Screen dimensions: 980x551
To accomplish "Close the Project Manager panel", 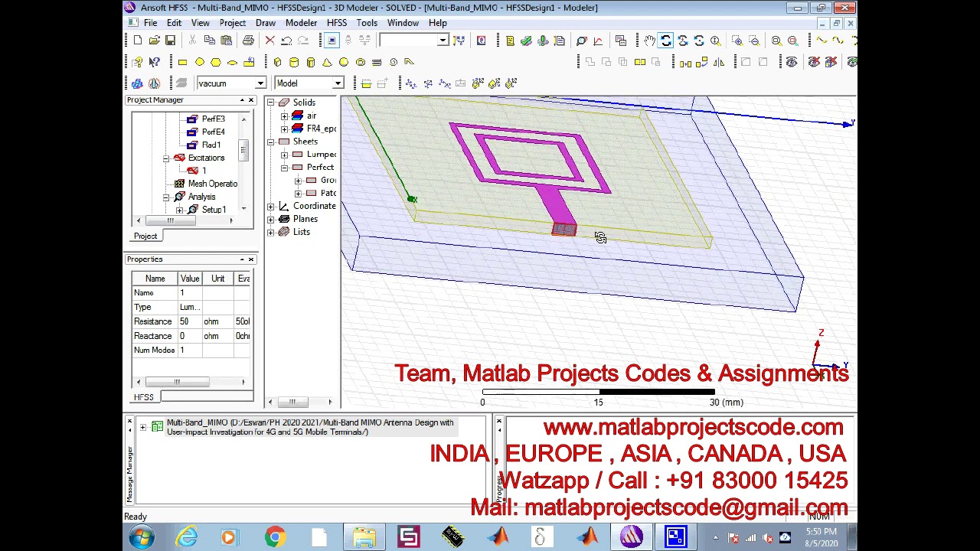I will pos(250,100).
